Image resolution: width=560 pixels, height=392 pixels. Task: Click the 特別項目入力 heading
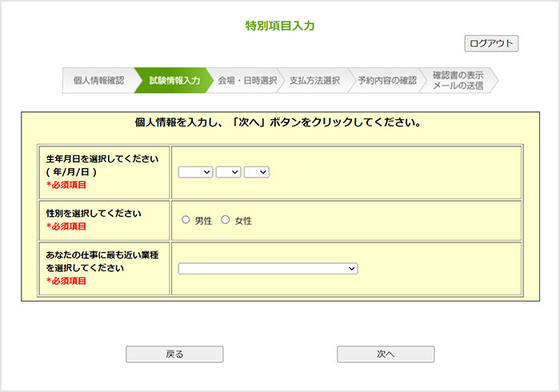[x=280, y=26]
